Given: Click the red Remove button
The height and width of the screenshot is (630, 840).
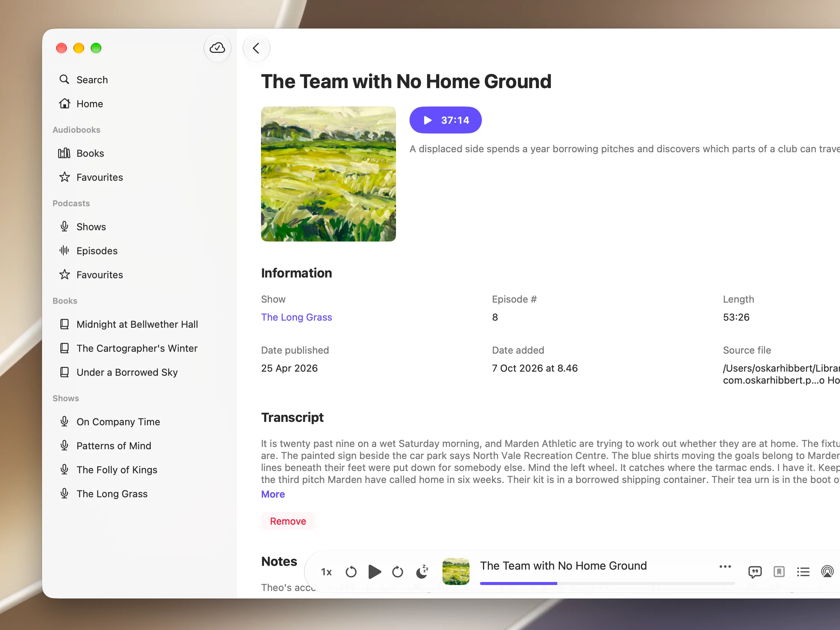Looking at the screenshot, I should pyautogui.click(x=288, y=521).
